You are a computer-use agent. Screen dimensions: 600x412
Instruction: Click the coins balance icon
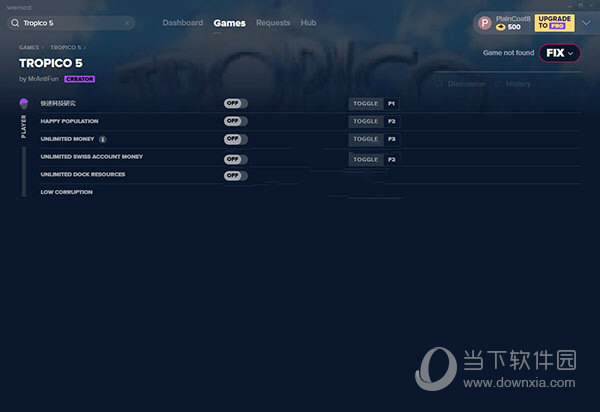click(501, 27)
